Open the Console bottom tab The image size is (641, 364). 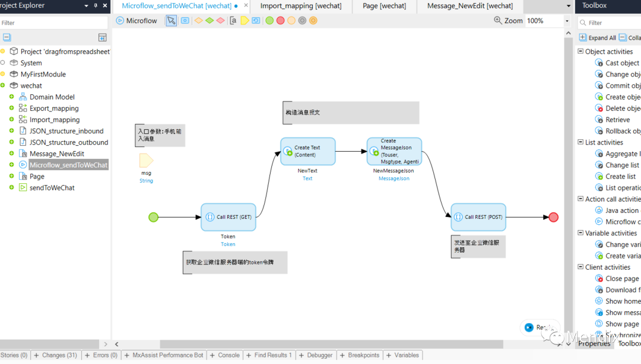(225, 355)
